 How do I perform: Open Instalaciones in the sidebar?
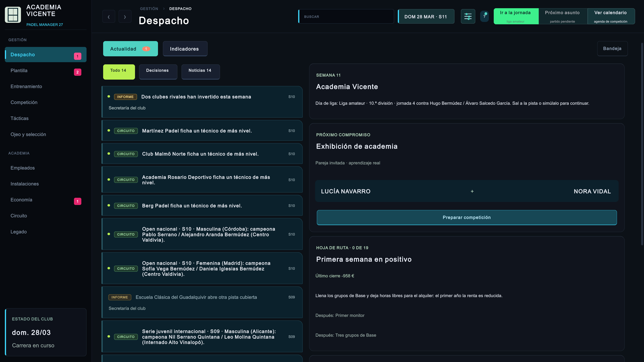coord(46,184)
